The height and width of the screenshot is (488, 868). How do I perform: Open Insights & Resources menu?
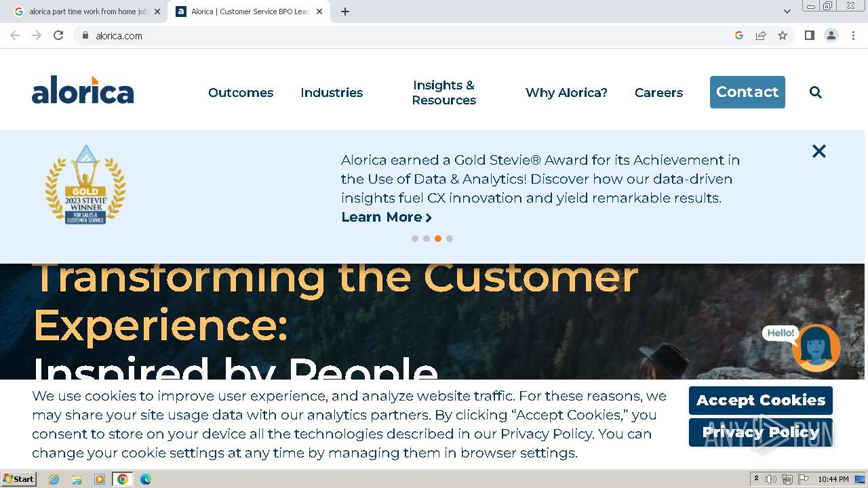[x=444, y=93]
